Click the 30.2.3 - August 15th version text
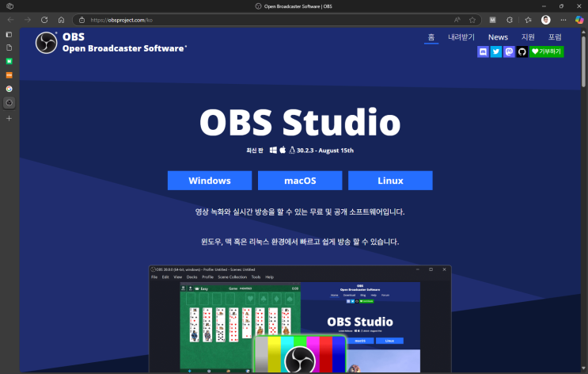 pyautogui.click(x=325, y=151)
